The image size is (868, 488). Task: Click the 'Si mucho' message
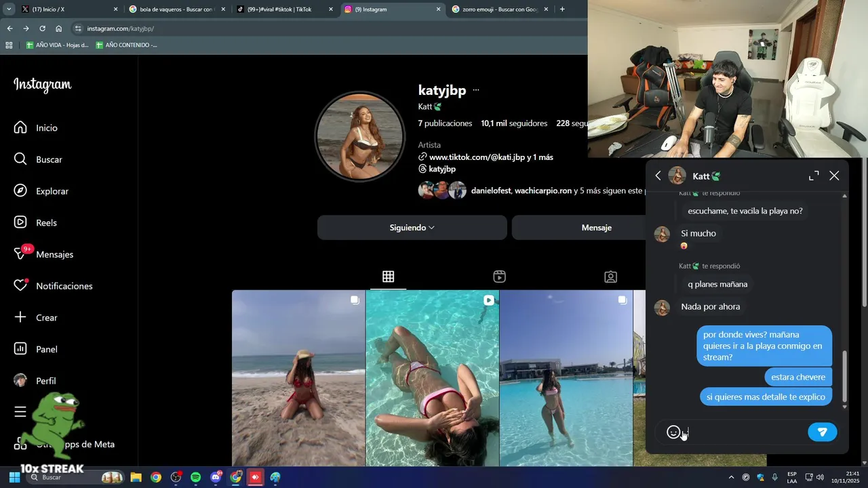pyautogui.click(x=698, y=233)
